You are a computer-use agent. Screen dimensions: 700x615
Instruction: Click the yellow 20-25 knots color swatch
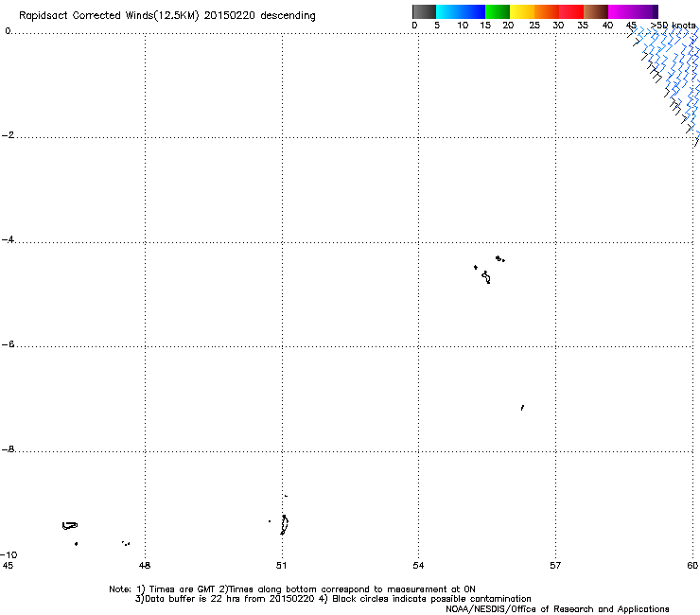tap(522, 11)
